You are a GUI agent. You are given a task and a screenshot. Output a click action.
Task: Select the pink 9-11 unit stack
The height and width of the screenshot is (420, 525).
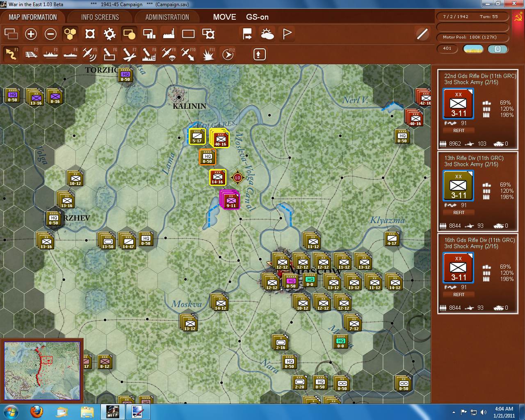click(x=230, y=200)
